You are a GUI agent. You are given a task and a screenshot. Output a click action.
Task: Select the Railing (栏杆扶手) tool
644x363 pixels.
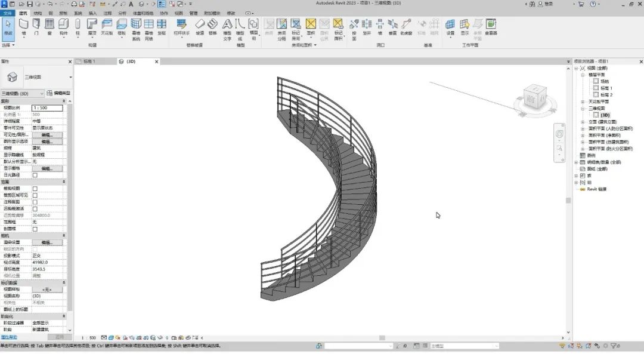pyautogui.click(x=181, y=27)
